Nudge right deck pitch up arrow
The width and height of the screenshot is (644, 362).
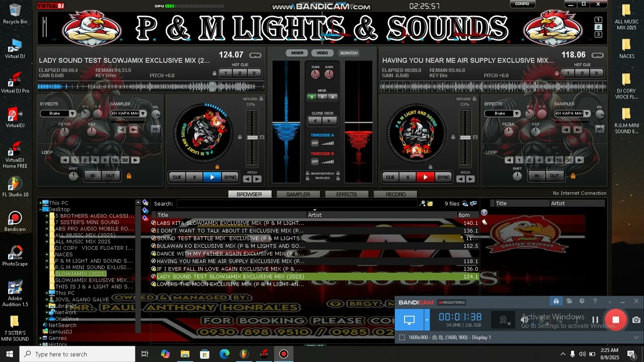tap(470, 179)
